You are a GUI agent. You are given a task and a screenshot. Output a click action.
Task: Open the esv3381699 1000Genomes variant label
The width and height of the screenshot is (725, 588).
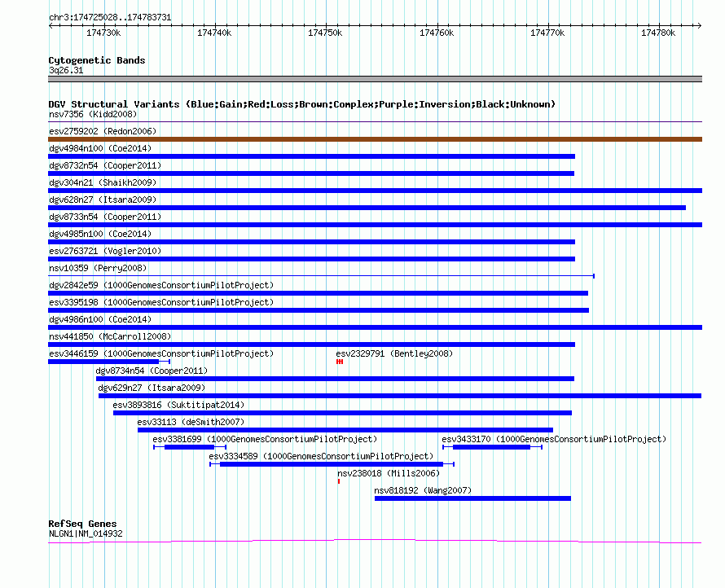click(x=265, y=439)
